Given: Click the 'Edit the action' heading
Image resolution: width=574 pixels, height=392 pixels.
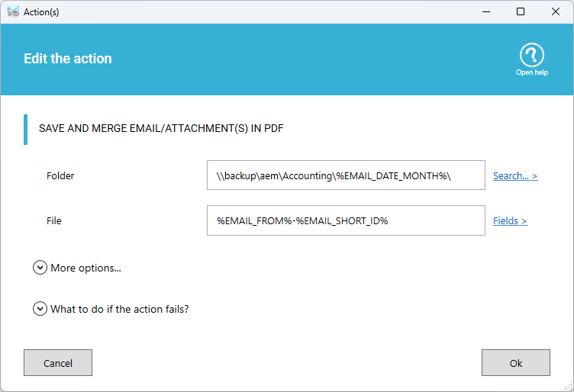Looking at the screenshot, I should pos(68,59).
